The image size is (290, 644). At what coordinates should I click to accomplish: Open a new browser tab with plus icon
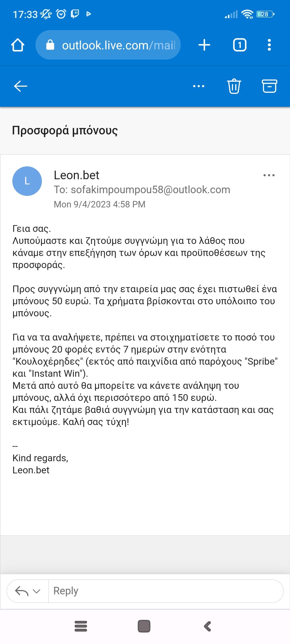coord(204,45)
